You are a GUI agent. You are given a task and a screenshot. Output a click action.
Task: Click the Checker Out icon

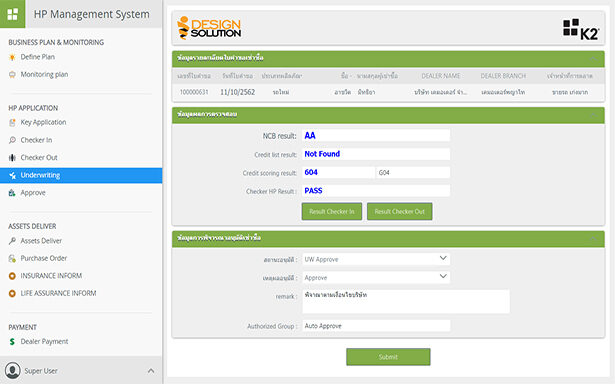tap(12, 158)
